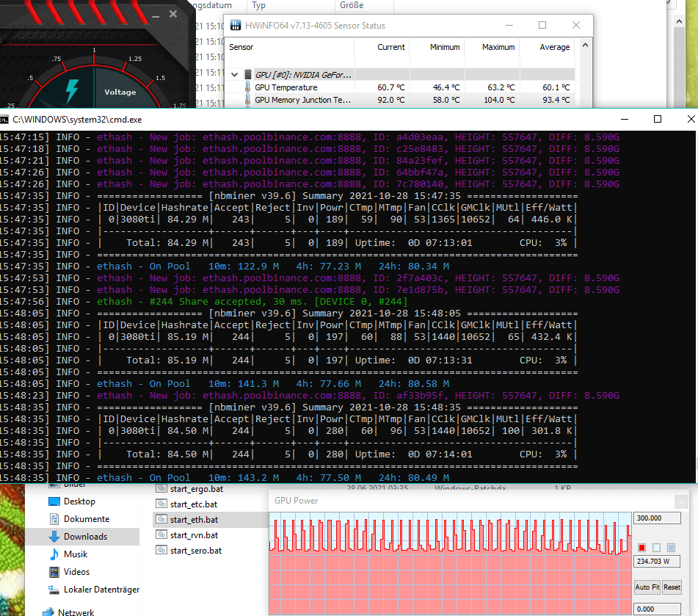Click the cmd.exe title text C:\WINDOWS\system32\cmd.exe

[77, 120]
